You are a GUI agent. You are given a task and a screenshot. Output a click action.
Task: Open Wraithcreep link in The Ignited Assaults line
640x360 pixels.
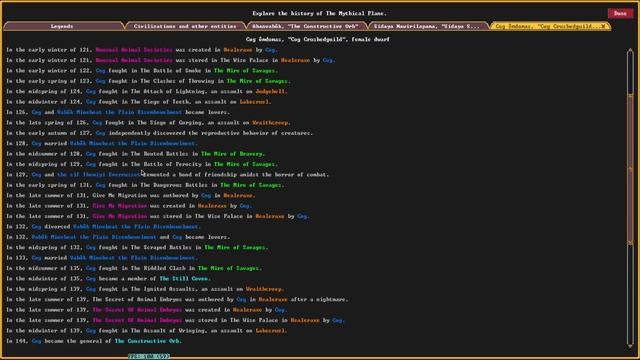pyautogui.click(x=265, y=289)
